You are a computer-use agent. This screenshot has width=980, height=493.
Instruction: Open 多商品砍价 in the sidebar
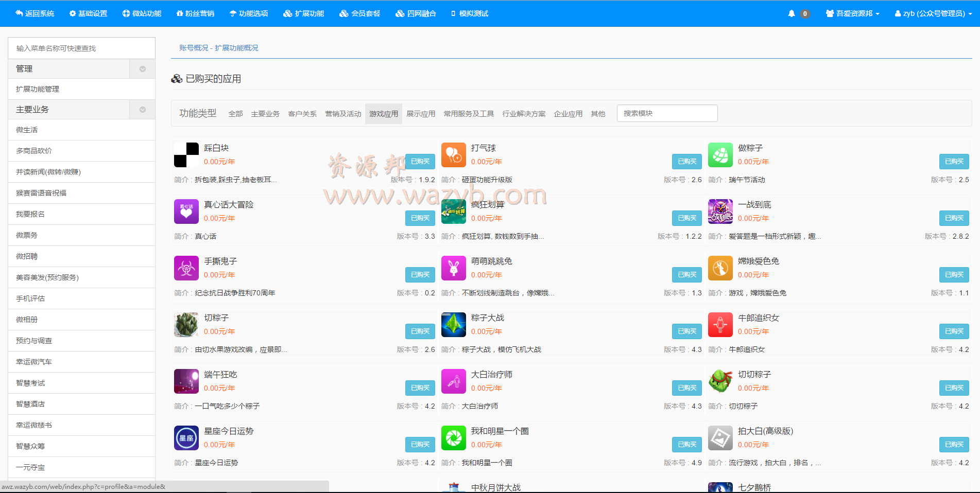[81, 151]
